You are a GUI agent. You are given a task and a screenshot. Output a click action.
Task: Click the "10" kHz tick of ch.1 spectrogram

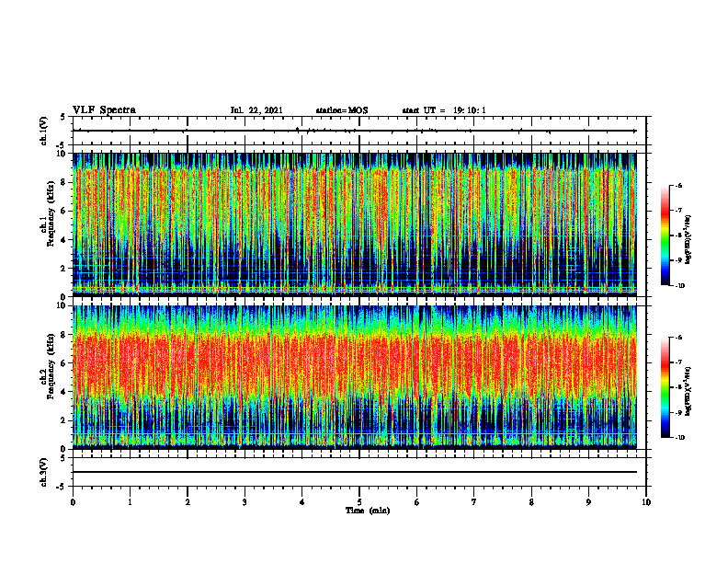tap(63, 154)
